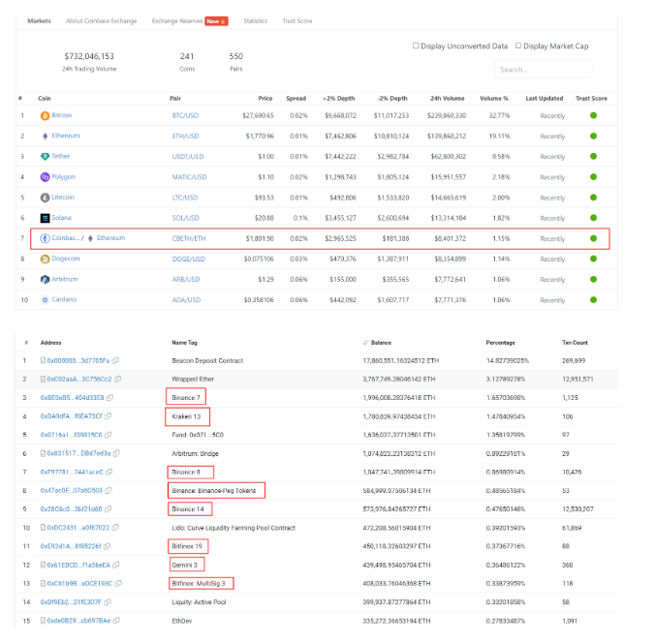Copy the Binance 14 address
655x644 pixels.
pos(109,509)
